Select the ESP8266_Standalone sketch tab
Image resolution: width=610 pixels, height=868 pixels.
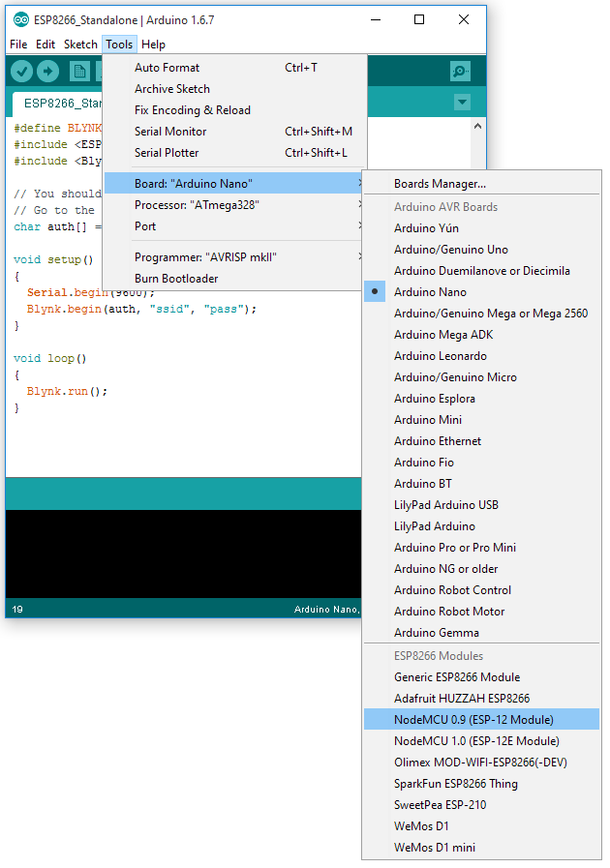58,104
